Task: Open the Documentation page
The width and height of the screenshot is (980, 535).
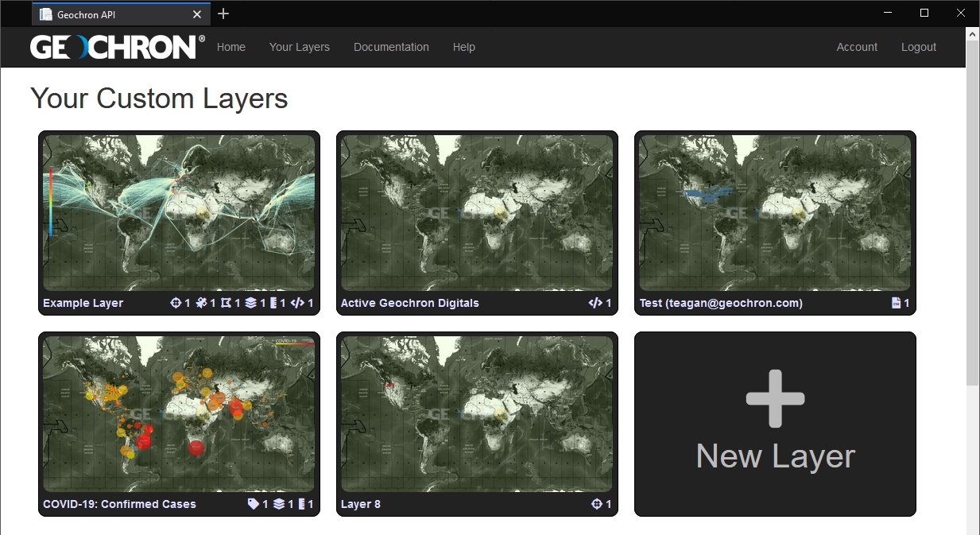Action: pyautogui.click(x=391, y=47)
